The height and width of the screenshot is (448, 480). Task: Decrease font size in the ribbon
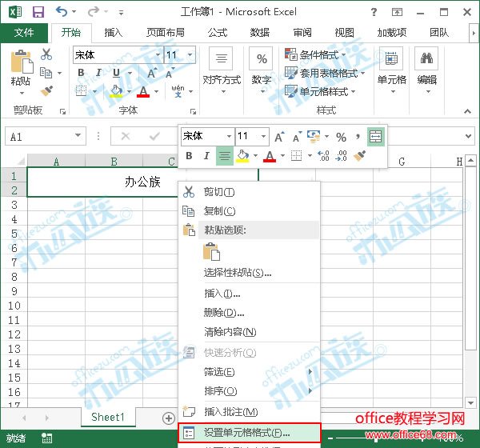pyautogui.click(x=170, y=74)
